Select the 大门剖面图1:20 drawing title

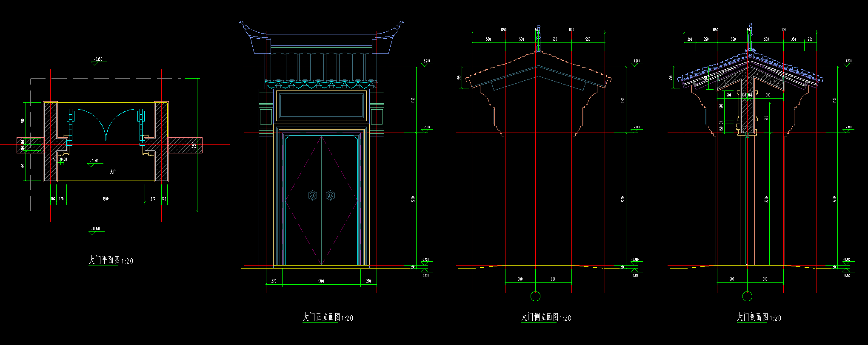pos(759,317)
